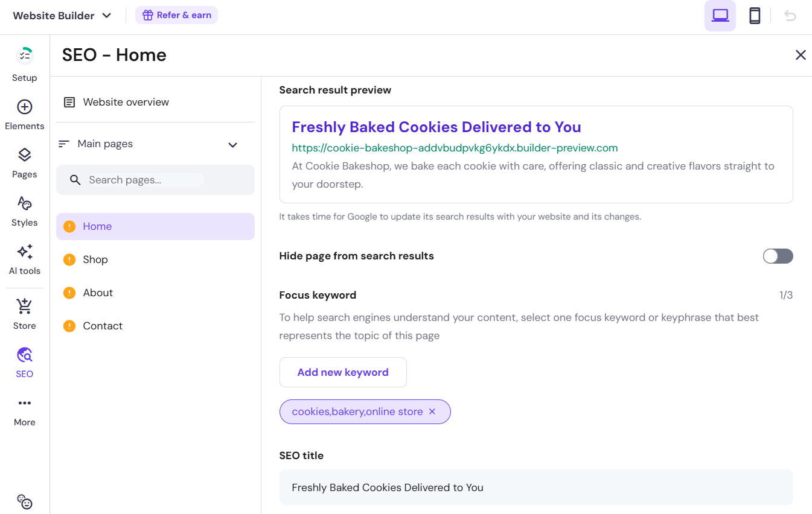Click the More options ellipsis icon

(x=24, y=404)
